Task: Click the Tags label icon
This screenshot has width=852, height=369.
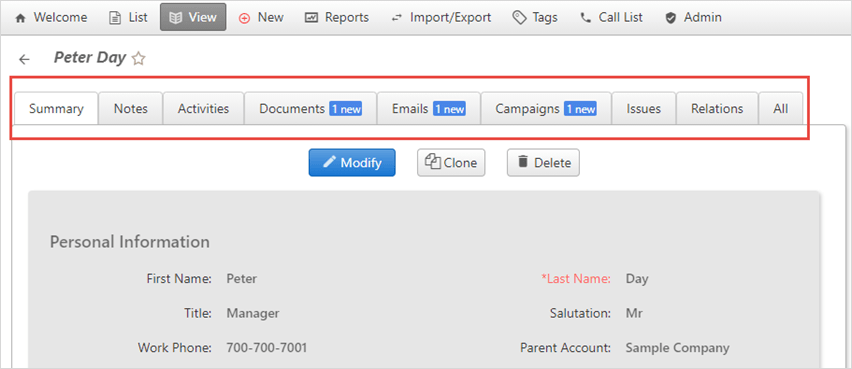Action: 519,18
